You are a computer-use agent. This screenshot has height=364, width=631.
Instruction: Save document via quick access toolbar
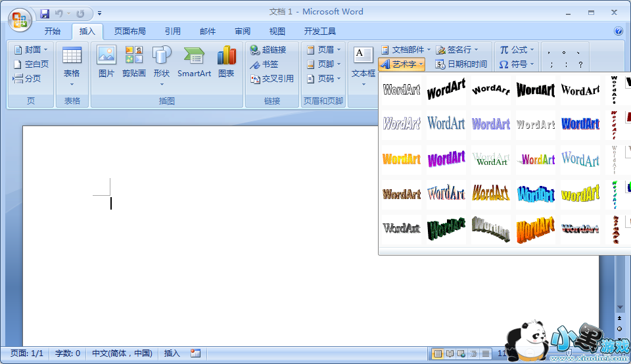click(x=45, y=13)
